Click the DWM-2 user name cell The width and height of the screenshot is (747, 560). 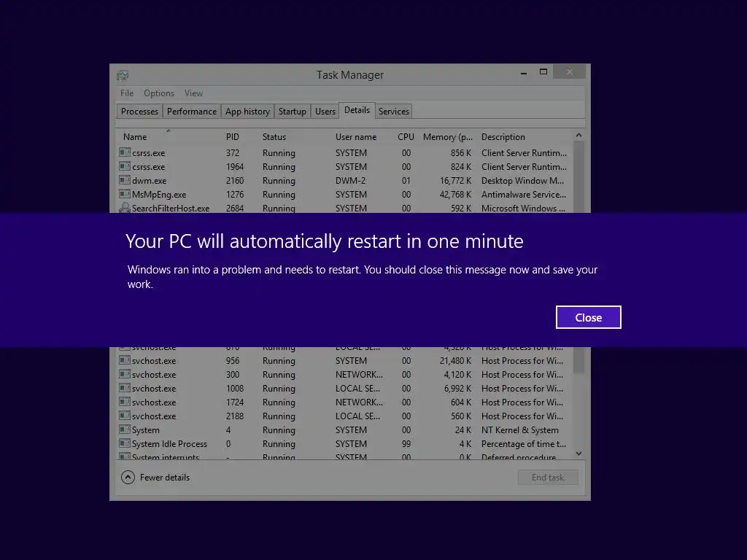pos(350,181)
